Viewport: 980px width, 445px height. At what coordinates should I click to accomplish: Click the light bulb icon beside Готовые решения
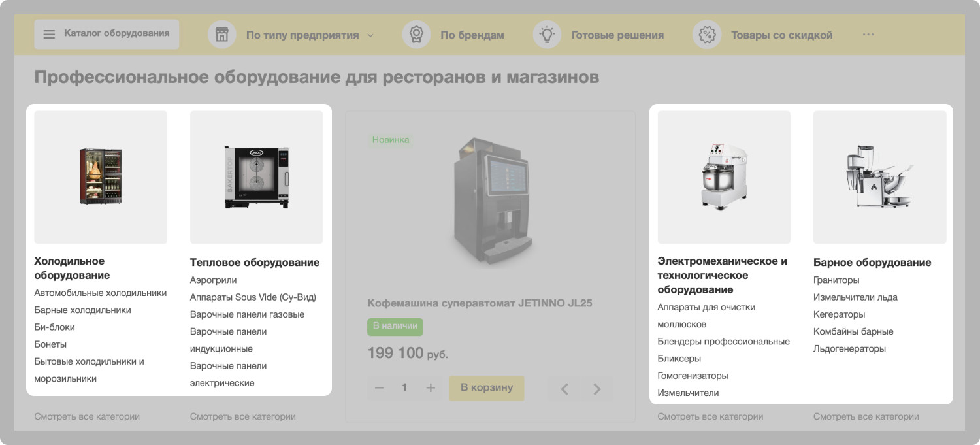(547, 35)
